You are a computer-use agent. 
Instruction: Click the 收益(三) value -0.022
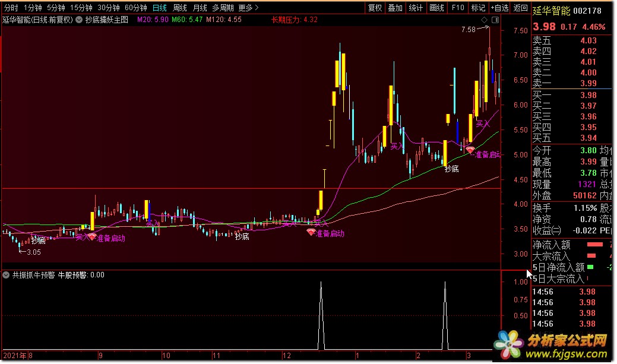(x=585, y=230)
